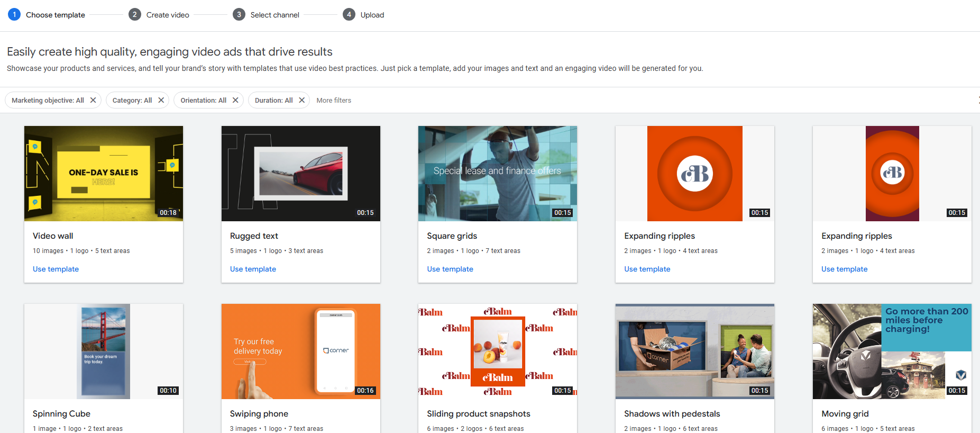Click "5 images · 1 logo · 3 text areas" details

pyautogui.click(x=277, y=251)
